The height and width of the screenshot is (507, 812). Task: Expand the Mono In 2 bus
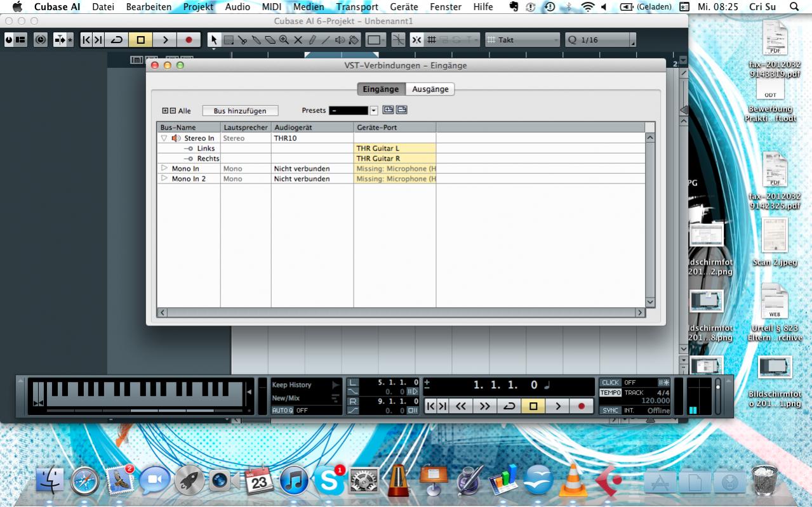pos(164,178)
